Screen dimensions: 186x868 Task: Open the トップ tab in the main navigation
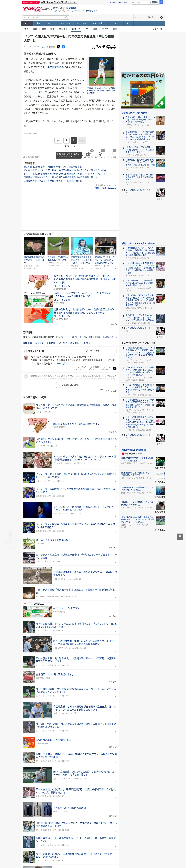point(27,24)
